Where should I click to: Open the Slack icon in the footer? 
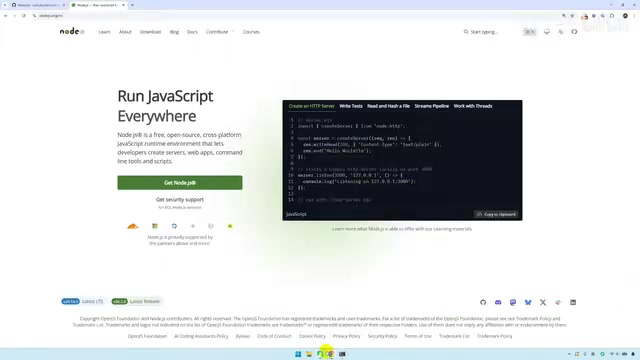[558, 302]
